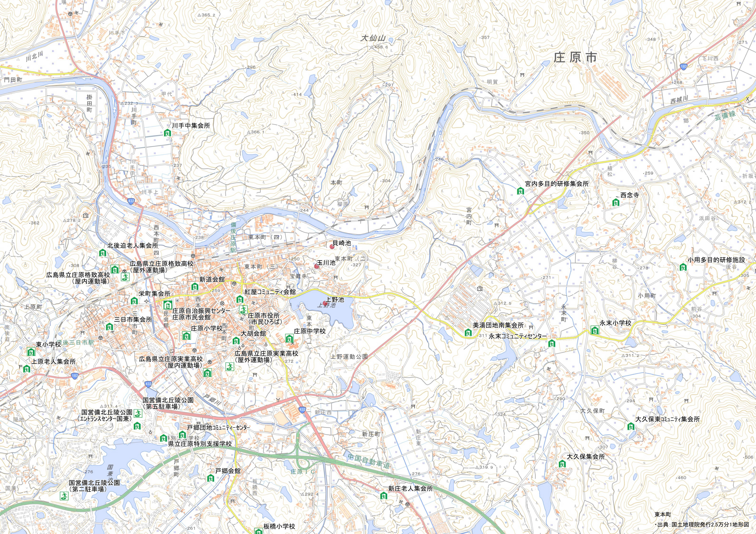
Task: Select the 大久保集会所 shelter icon
Action: pyautogui.click(x=562, y=464)
